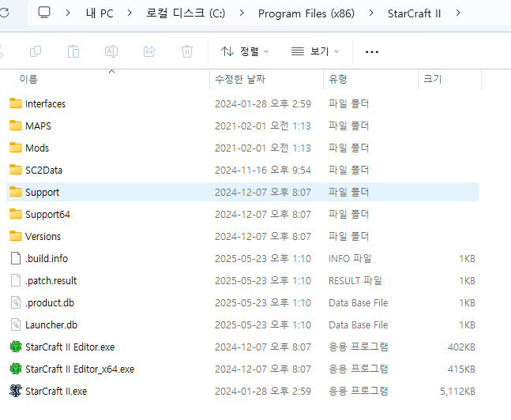
Task: Select the .build.info file name
Action: 47,258
